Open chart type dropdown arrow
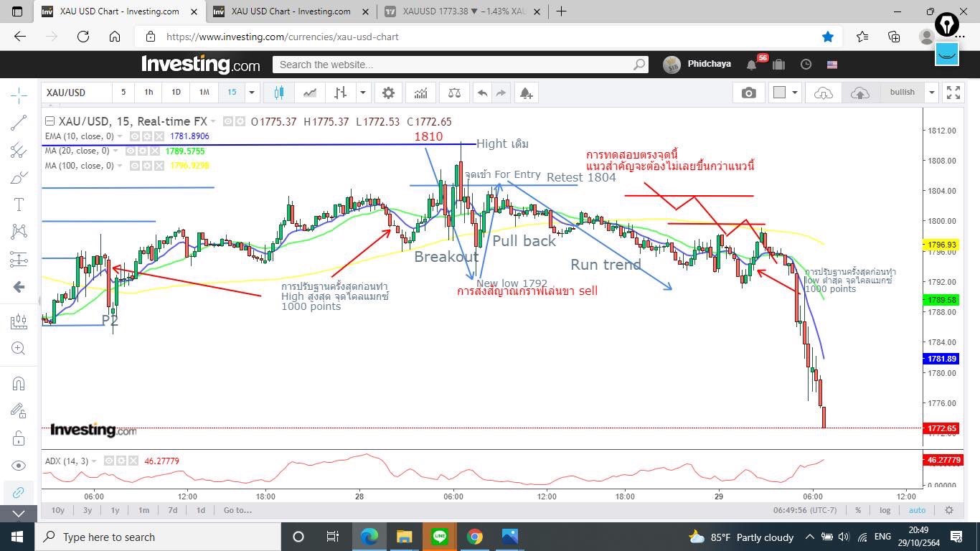The width and height of the screenshot is (980, 551). [363, 93]
